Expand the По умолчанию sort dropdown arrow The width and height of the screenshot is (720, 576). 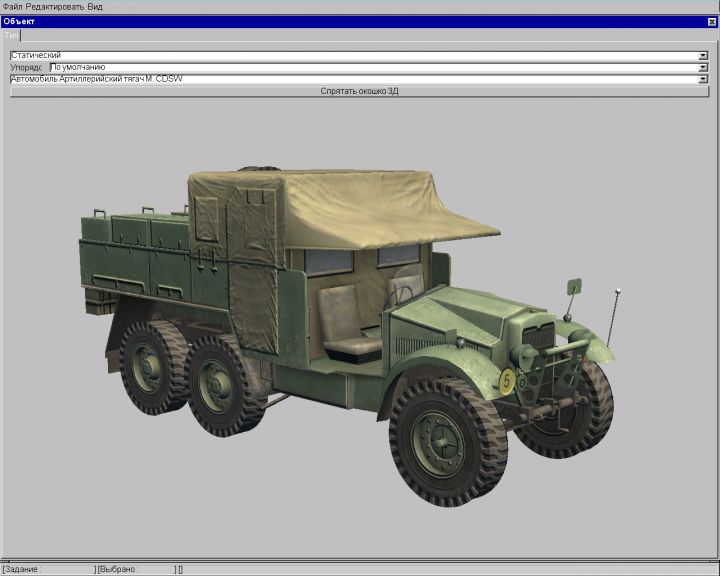[x=703, y=67]
